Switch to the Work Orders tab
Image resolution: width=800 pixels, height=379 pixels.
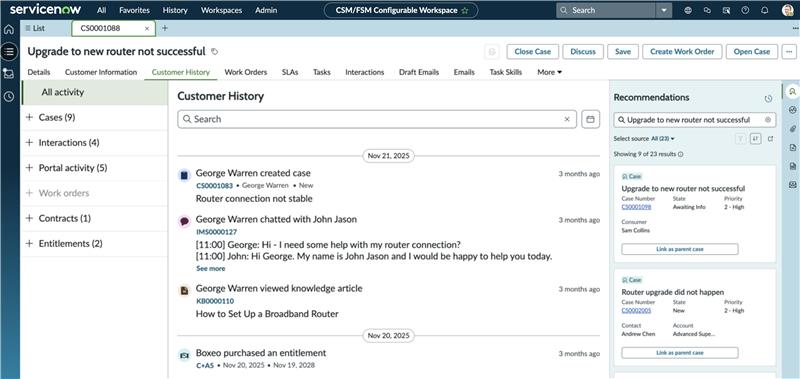click(x=246, y=72)
